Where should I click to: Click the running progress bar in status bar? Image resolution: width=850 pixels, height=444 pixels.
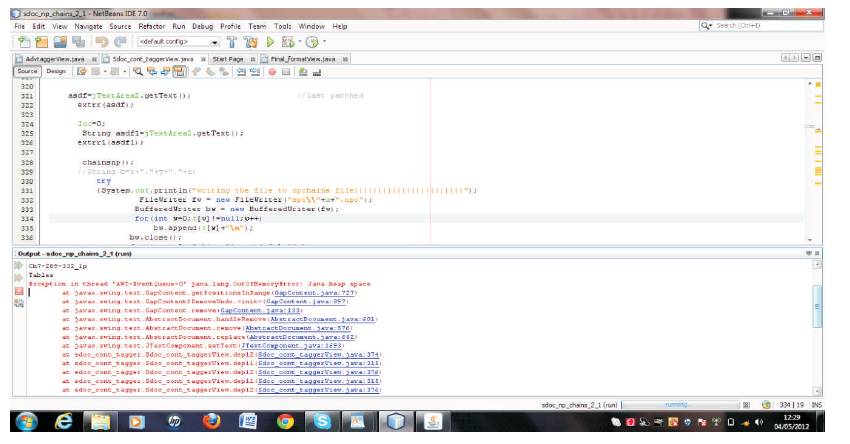point(680,404)
